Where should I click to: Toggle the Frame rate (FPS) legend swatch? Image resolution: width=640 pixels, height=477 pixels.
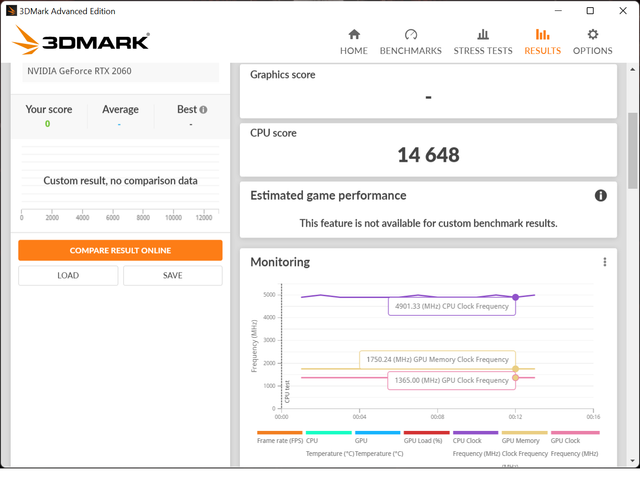pos(280,433)
